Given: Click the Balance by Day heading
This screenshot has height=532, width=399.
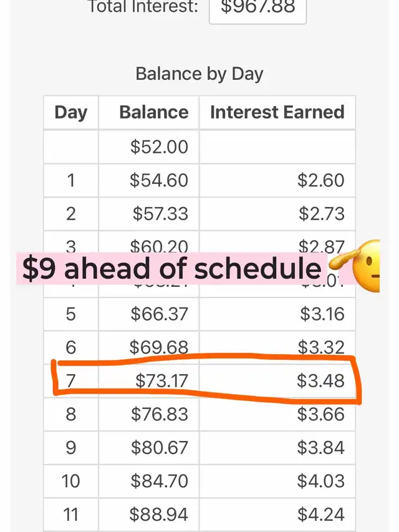Looking at the screenshot, I should pyautogui.click(x=199, y=74).
